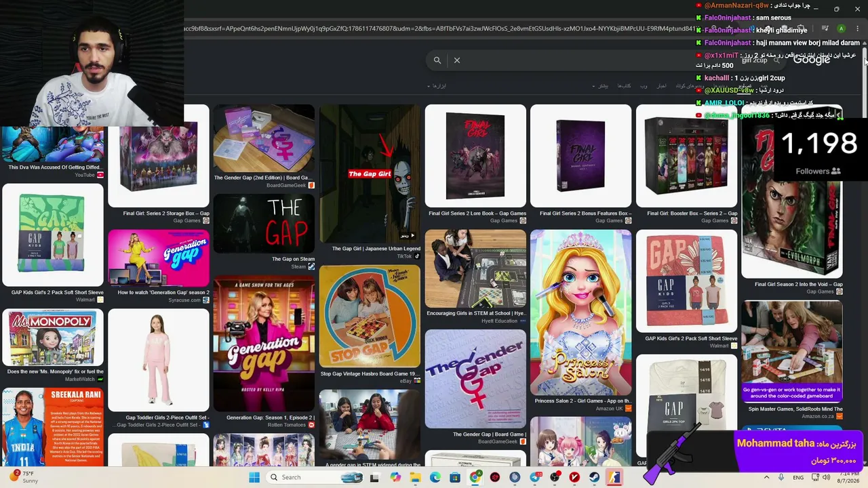Viewport: 868px width, 488px height.
Task: Switch to the Books (کتاب‌ها) tab
Action: click(x=624, y=86)
